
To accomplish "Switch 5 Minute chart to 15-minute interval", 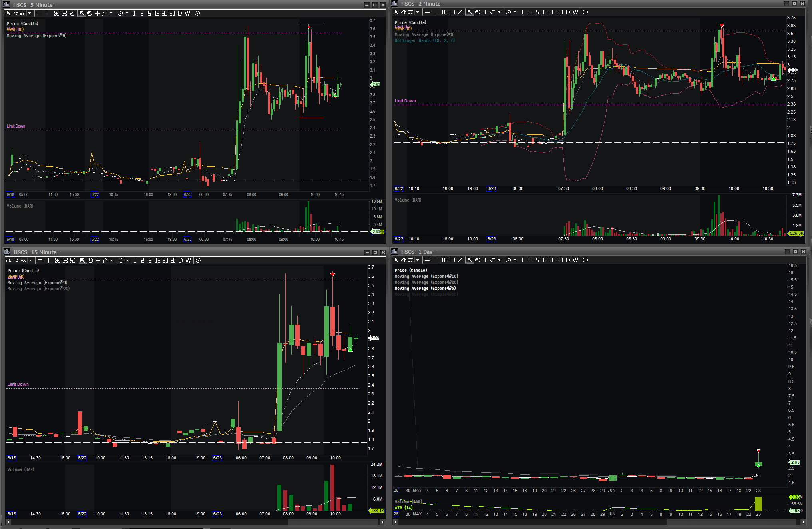I will click(157, 13).
